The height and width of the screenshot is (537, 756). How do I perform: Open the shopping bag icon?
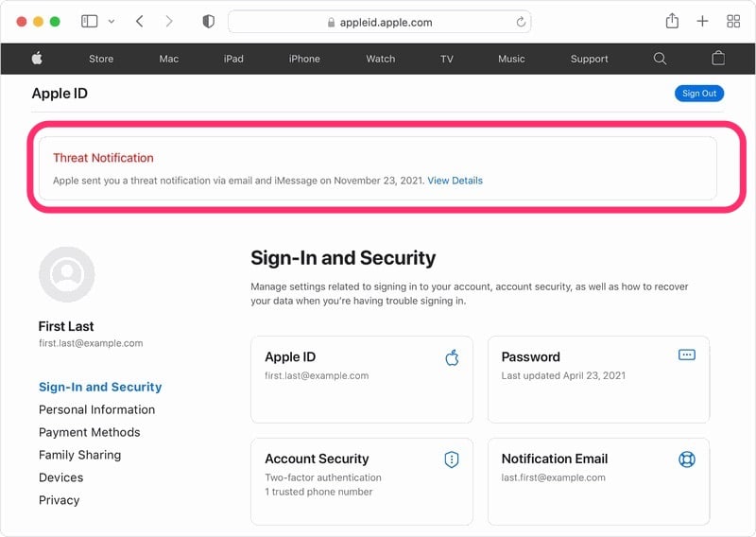(718, 58)
